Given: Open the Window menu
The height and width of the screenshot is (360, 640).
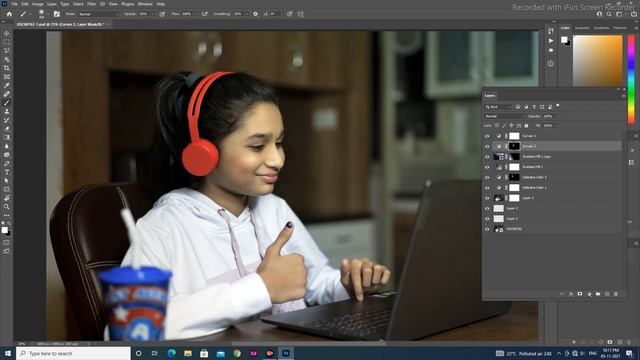Looking at the screenshot, I should pyautogui.click(x=145, y=4).
